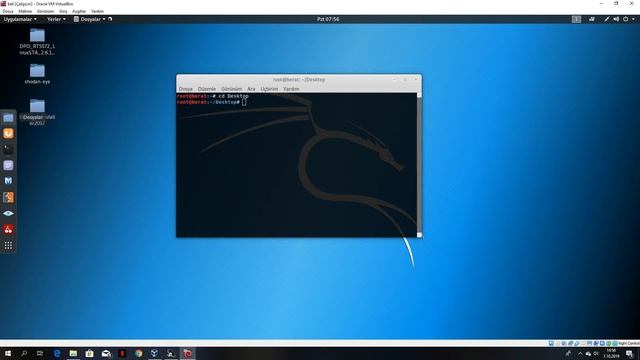Open VirtualBox Aygıtlar menu
This screenshot has height=360, width=640.
coord(79,11)
